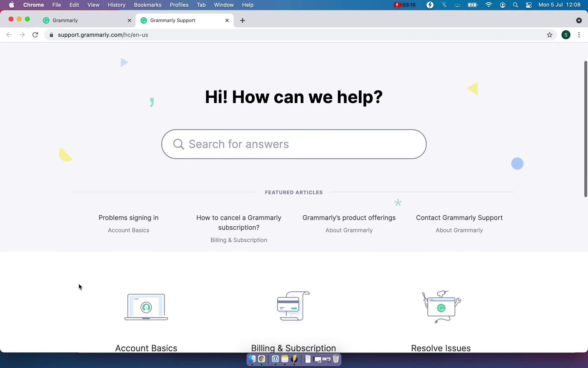The width and height of the screenshot is (588, 368).
Task: Click the Grammarly support search field
Action: 294,144
